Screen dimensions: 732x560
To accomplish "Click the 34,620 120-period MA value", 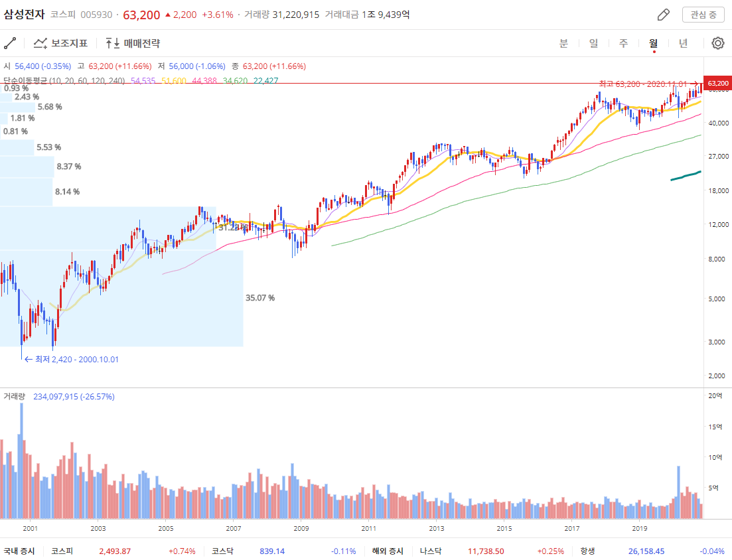I will click(235, 81).
